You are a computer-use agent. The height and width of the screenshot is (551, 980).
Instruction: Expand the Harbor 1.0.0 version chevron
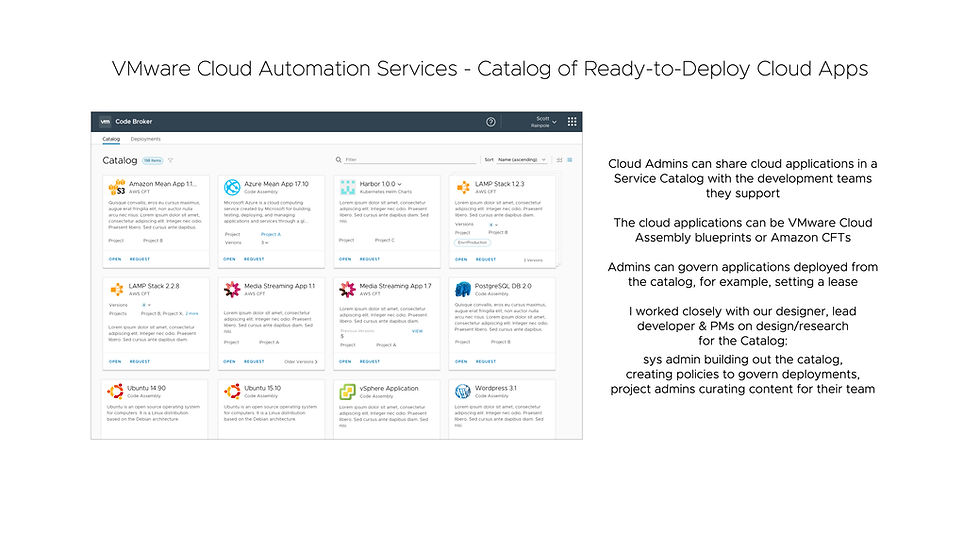[x=400, y=184]
